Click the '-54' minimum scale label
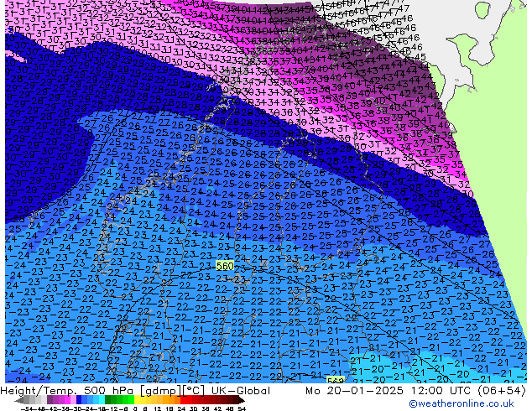The width and height of the screenshot is (532, 411). 26,408
